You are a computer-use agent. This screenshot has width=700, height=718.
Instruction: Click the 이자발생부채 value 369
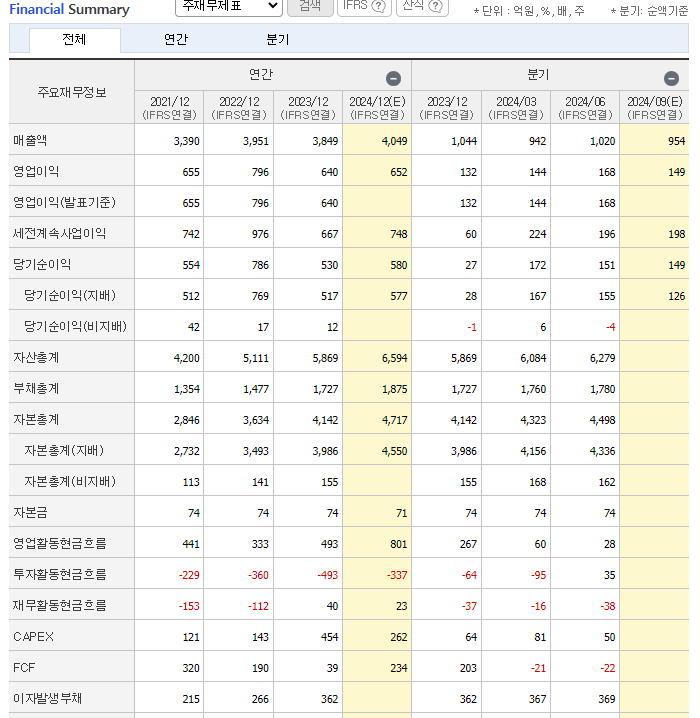coord(607,699)
